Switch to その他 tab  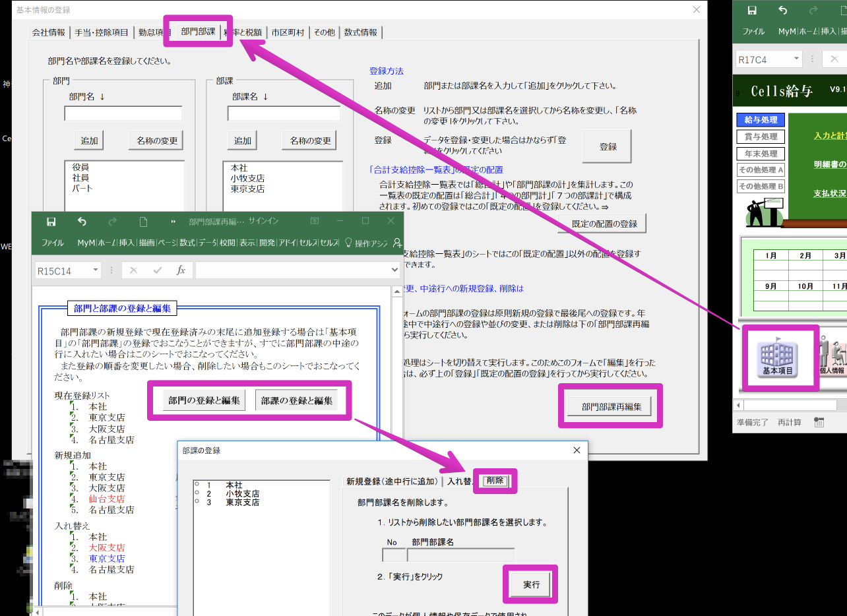click(x=324, y=32)
